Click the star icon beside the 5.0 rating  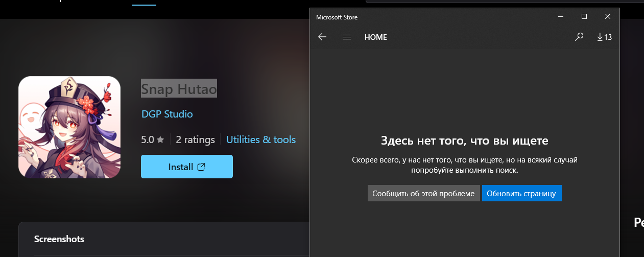160,139
